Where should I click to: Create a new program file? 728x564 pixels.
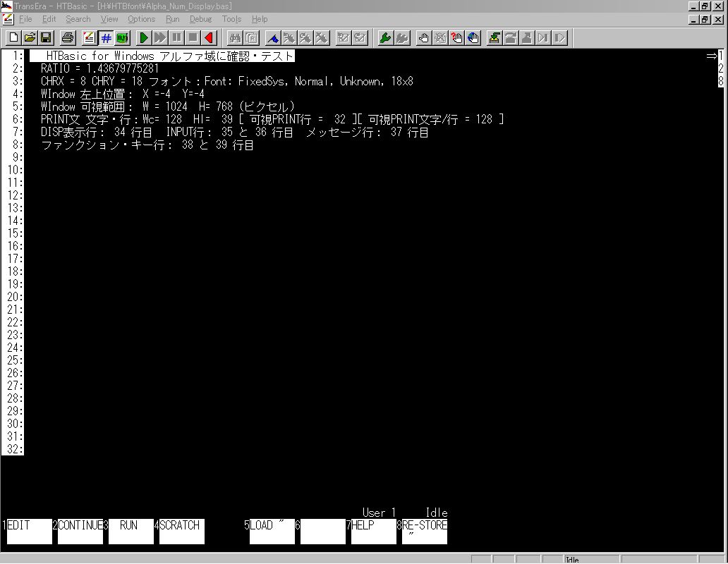pyautogui.click(x=13, y=37)
